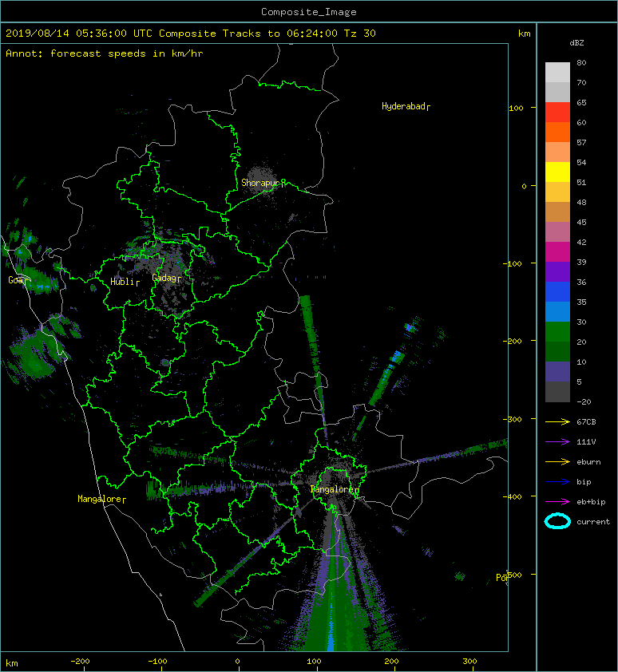Click the 100 tick on the horizontal axis
The height and width of the screenshot is (672, 618).
314,662
